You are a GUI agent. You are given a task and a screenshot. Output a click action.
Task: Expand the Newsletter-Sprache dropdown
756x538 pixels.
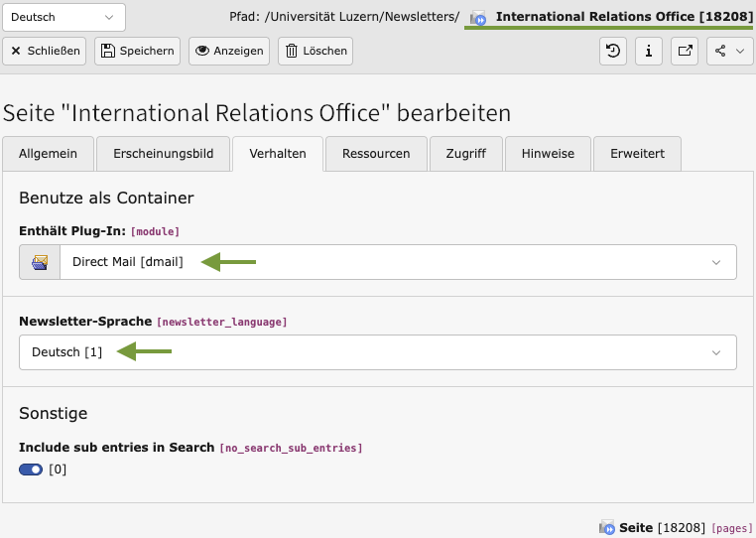[x=378, y=352]
